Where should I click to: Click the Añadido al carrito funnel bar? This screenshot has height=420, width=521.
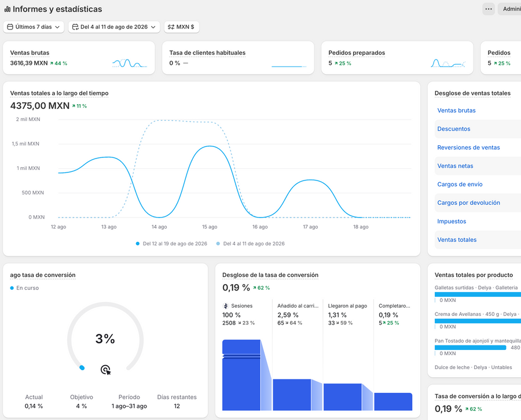(x=292, y=395)
